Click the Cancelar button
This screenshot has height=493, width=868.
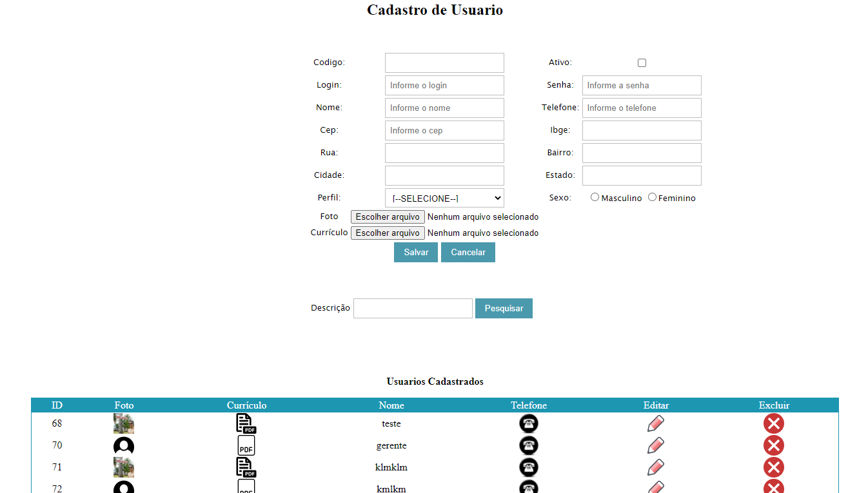tap(468, 252)
